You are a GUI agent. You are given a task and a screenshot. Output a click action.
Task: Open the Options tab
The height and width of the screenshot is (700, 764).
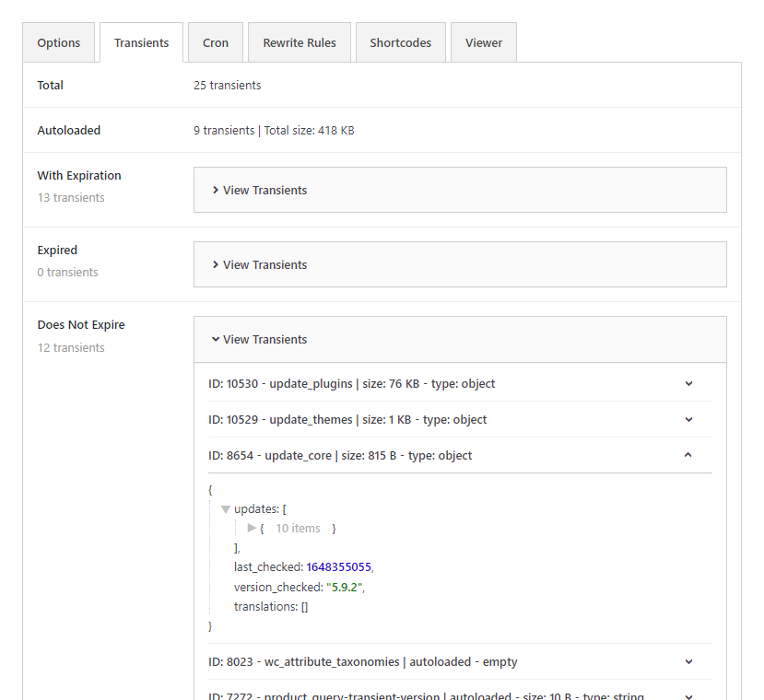pos(59,43)
